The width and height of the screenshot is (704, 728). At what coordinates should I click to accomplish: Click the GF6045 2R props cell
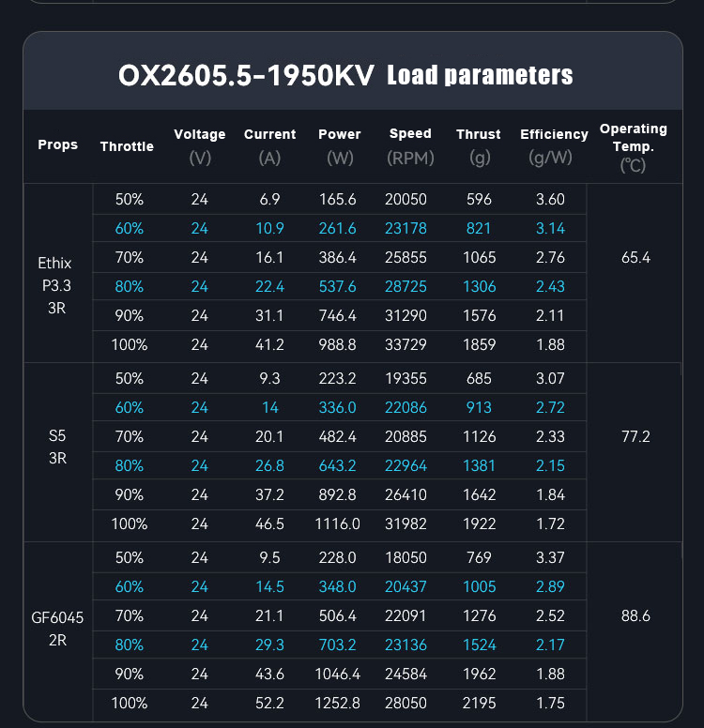tap(56, 629)
